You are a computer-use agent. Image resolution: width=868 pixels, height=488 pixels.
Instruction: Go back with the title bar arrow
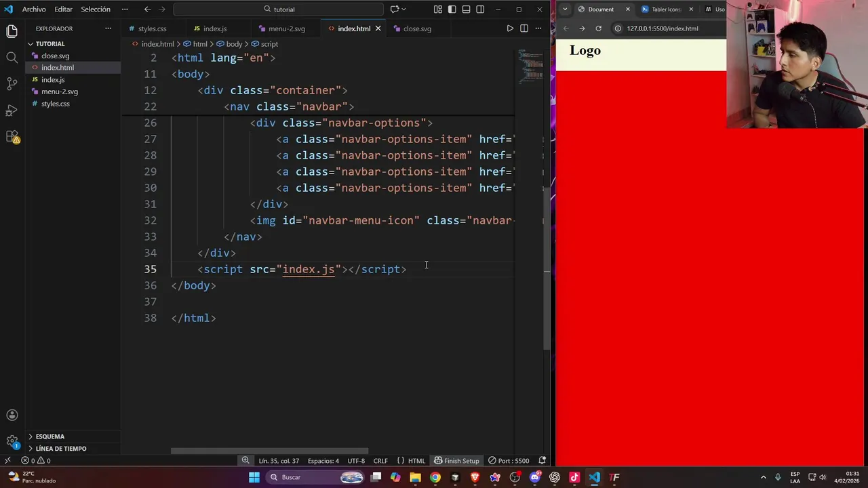(x=147, y=9)
